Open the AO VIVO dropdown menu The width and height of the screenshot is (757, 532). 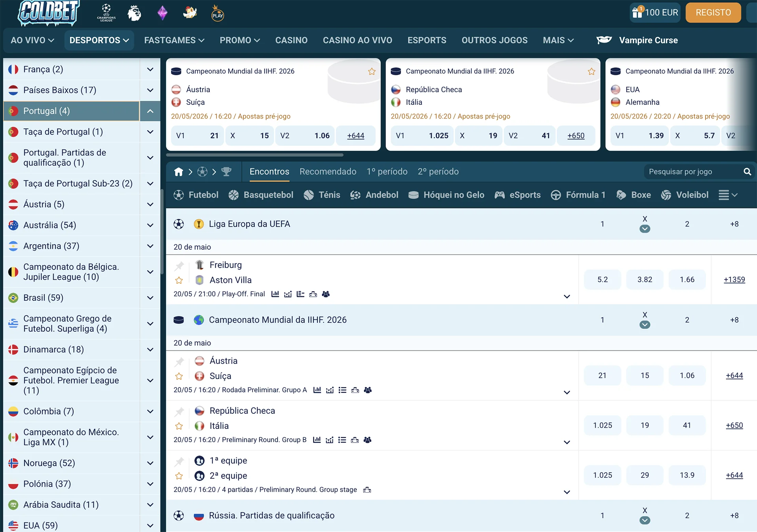pos(32,40)
